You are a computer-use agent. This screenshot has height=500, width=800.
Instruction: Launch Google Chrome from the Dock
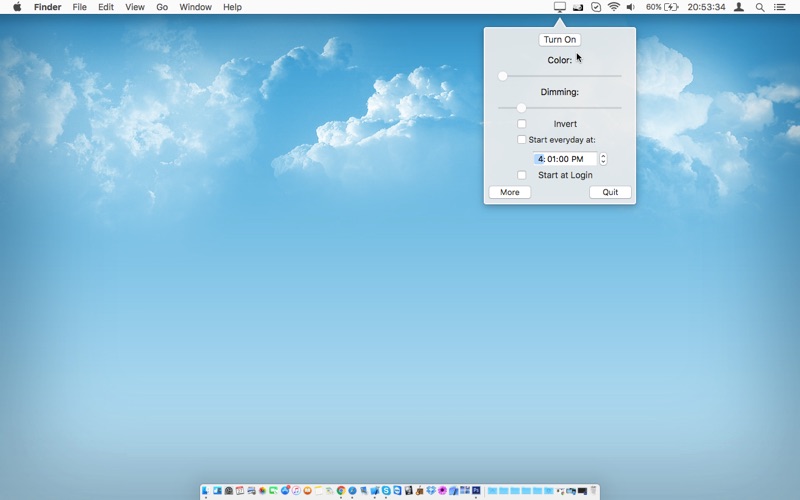[341, 491]
